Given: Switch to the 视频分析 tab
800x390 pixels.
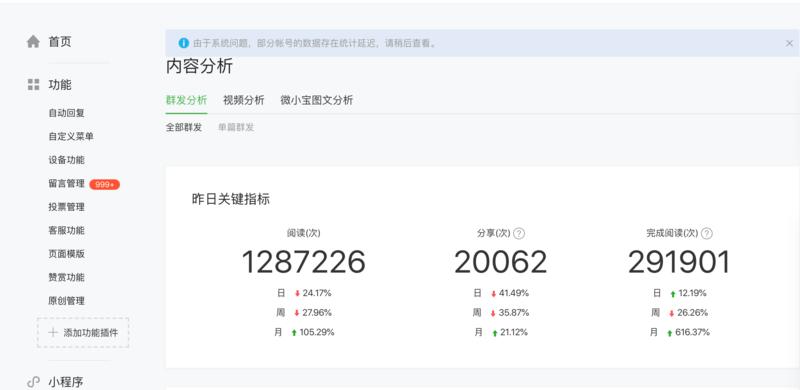Looking at the screenshot, I should tap(244, 100).
